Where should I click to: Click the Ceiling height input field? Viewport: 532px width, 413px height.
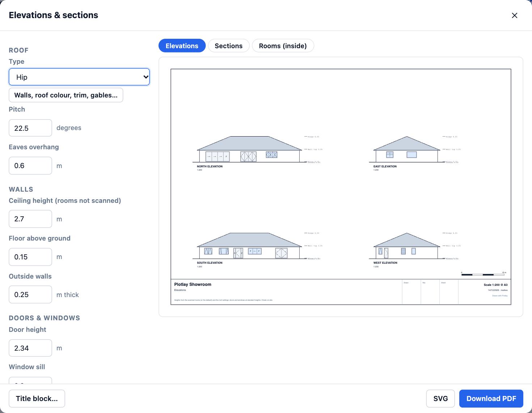point(30,219)
